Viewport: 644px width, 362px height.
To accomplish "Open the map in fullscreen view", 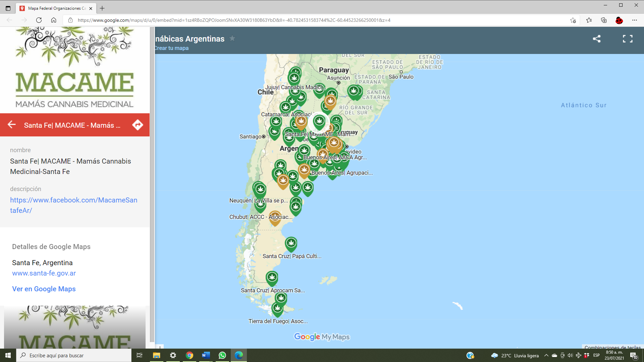I will [628, 39].
